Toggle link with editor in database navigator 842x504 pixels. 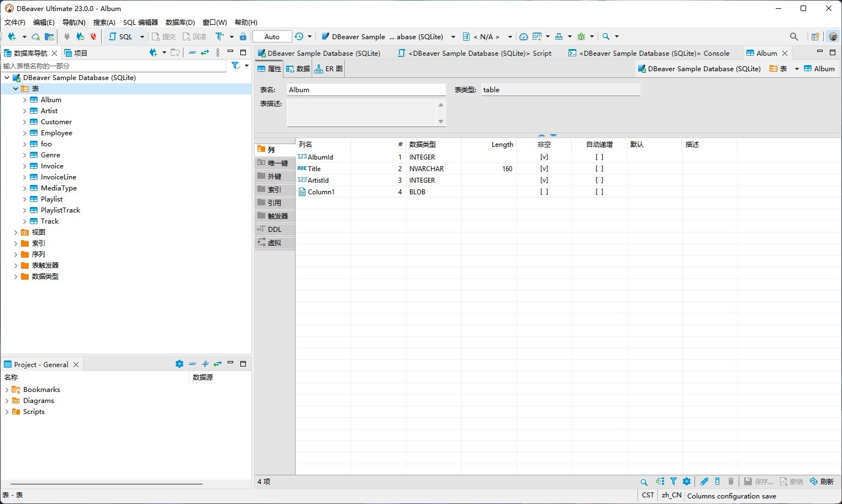(205, 52)
